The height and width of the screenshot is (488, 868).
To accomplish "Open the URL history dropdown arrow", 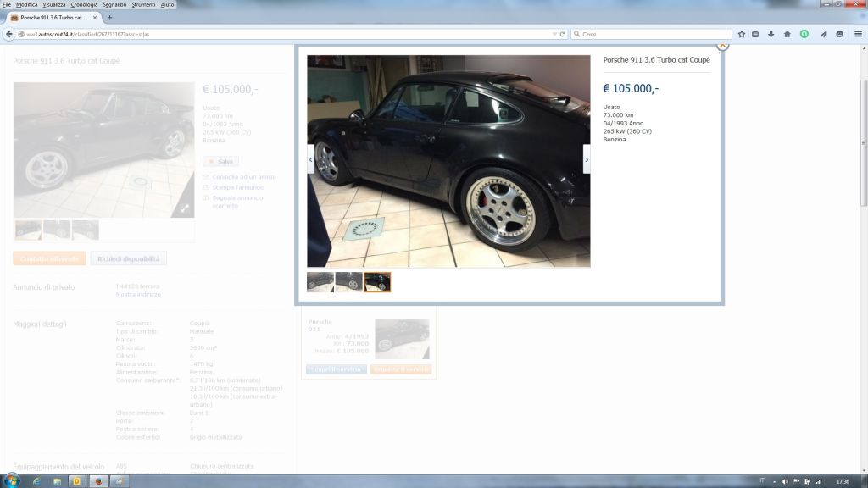I will (x=554, y=34).
